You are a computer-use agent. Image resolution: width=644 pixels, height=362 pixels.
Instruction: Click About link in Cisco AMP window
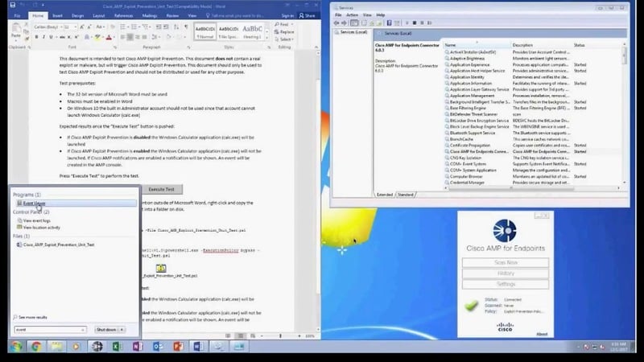tap(542, 334)
